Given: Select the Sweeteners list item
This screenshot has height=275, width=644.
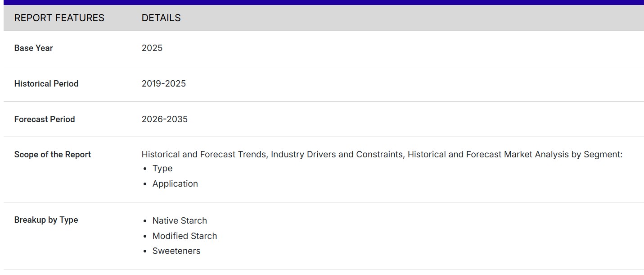Looking at the screenshot, I should point(176,251).
